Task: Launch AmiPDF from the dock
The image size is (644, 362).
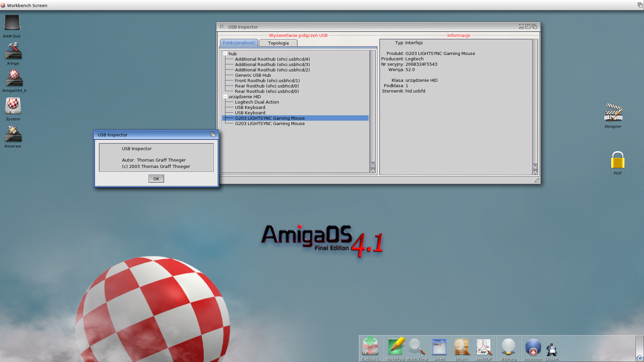Action: [483, 347]
